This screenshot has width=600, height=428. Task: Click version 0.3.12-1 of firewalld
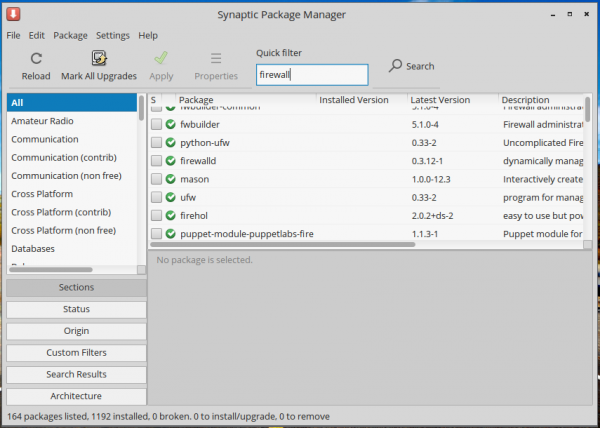click(427, 161)
